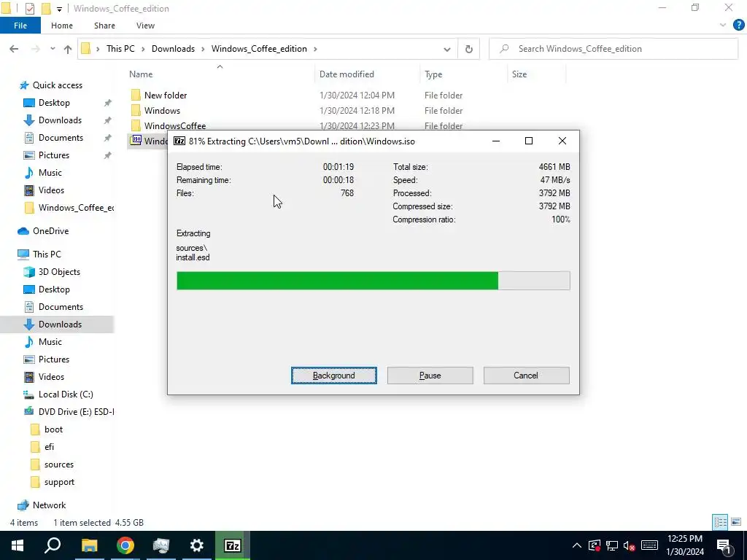Open Local Disk (C:)
Image resolution: width=747 pixels, height=560 pixels.
pos(66,394)
